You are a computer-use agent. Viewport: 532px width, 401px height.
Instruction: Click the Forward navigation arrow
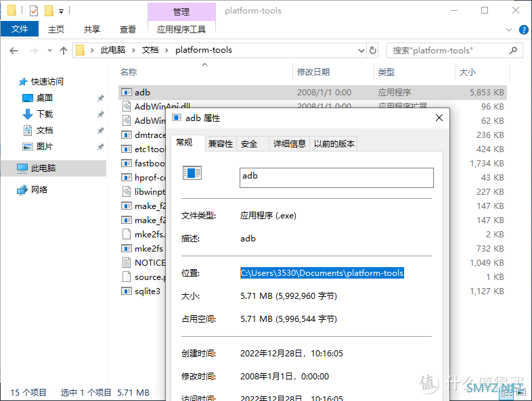pyautogui.click(x=34, y=51)
